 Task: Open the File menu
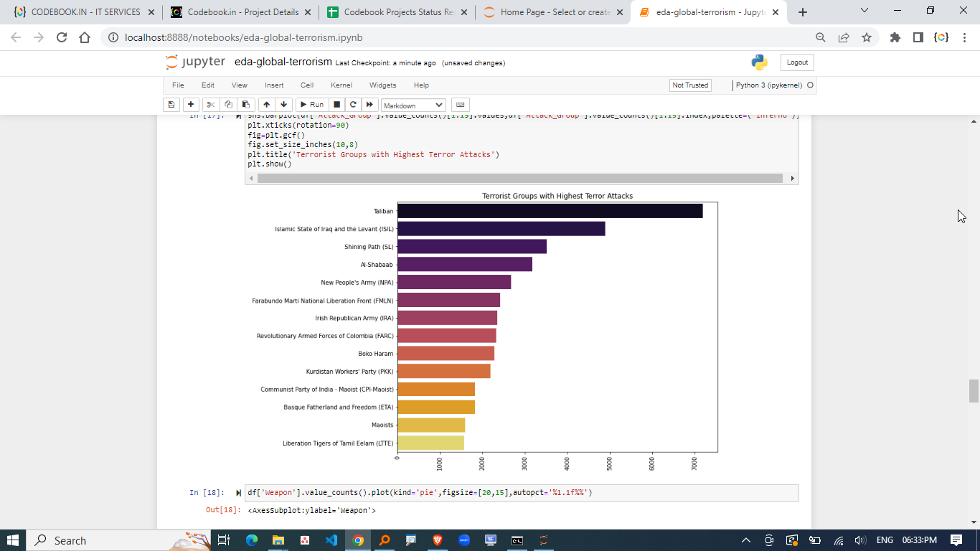(178, 85)
